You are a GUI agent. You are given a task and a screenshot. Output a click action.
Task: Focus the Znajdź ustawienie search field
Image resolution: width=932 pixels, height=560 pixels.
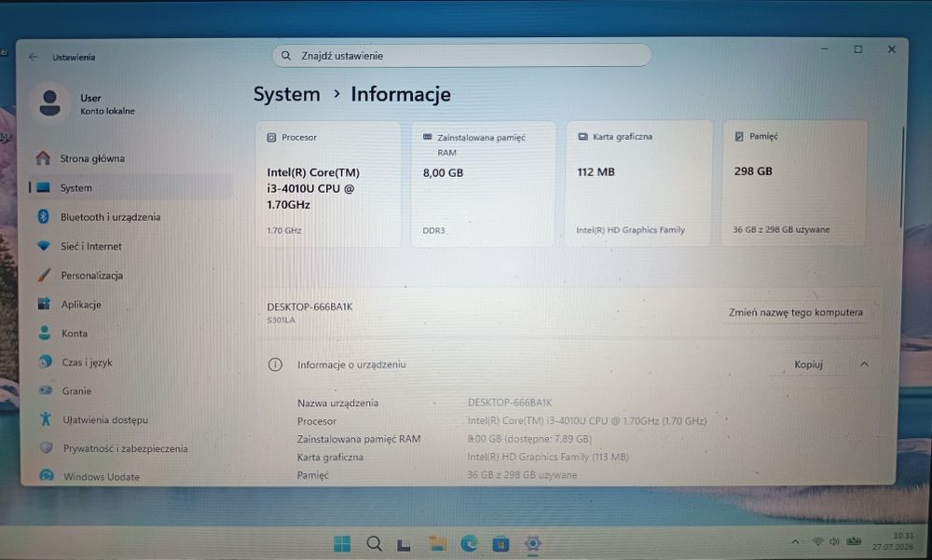click(462, 55)
